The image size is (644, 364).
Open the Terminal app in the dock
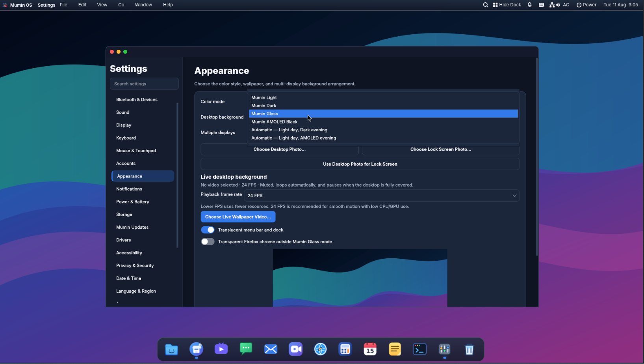[419, 349]
